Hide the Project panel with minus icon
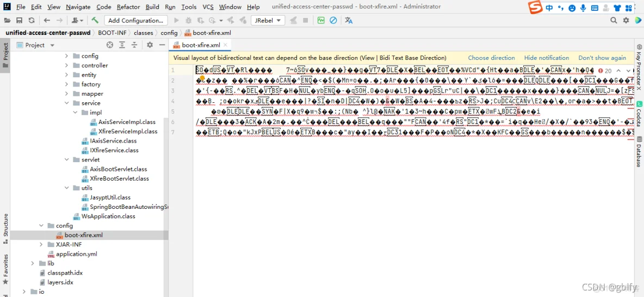The width and height of the screenshot is (644, 297). pyautogui.click(x=162, y=45)
